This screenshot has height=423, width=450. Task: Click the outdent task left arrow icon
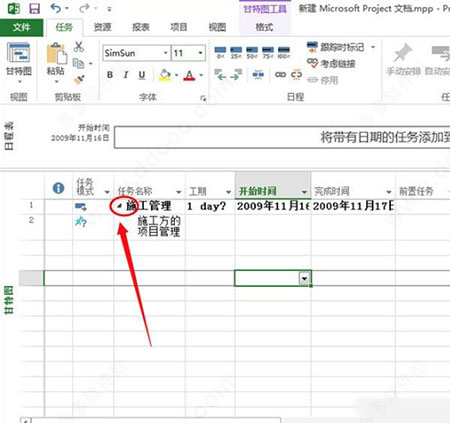coord(220,75)
